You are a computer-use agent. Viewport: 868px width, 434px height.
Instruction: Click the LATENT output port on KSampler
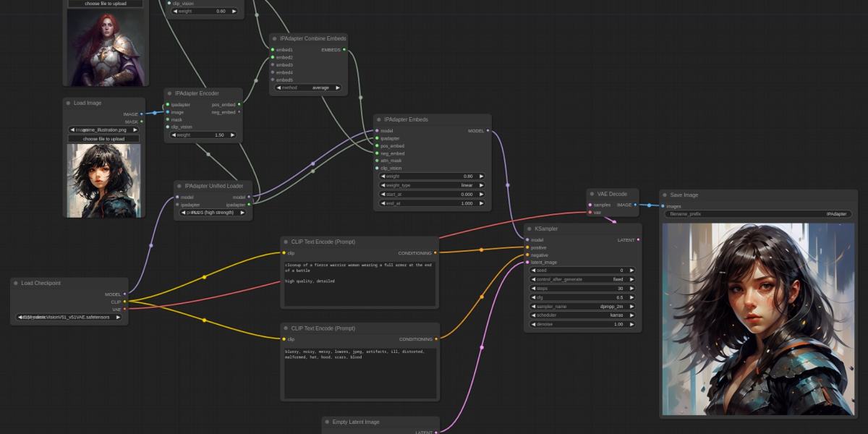tap(637, 239)
